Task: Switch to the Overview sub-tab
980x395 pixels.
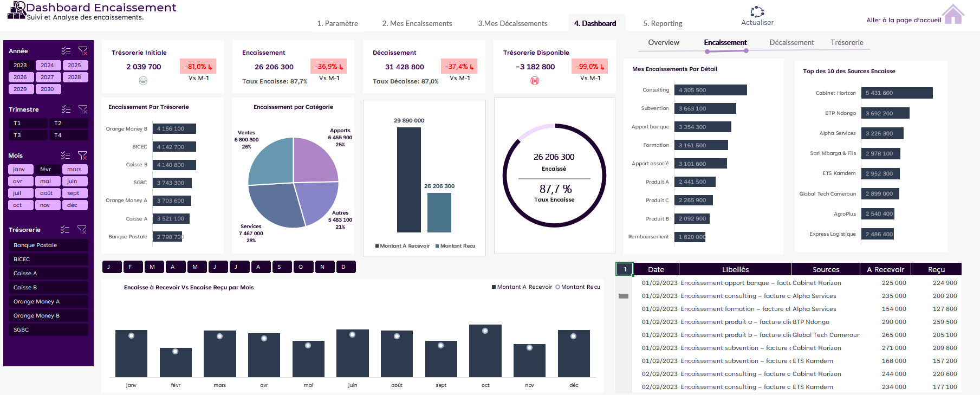Action: [x=664, y=42]
